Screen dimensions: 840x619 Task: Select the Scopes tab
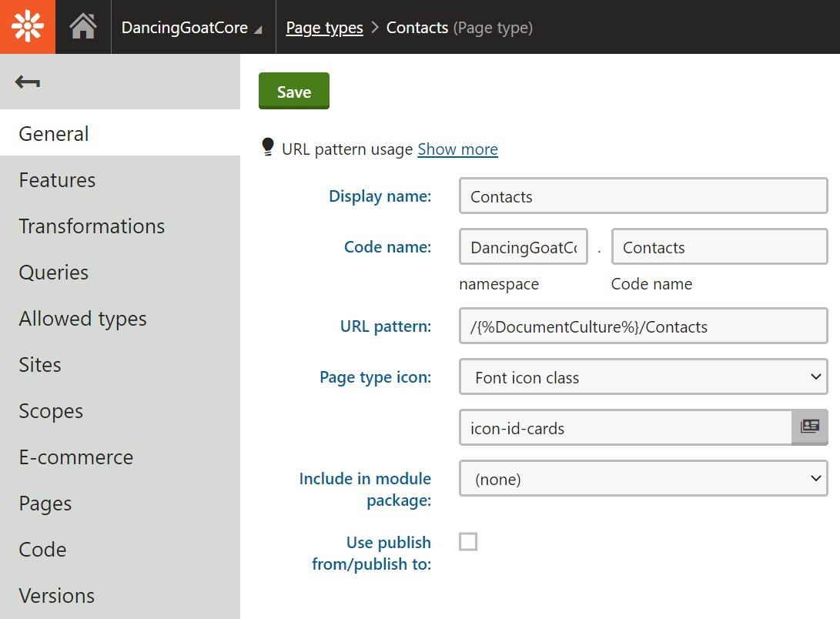[x=120, y=410]
